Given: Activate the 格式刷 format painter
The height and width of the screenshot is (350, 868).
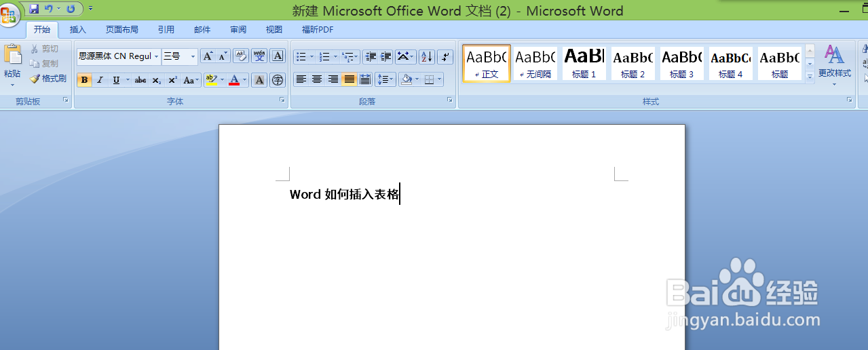Looking at the screenshot, I should 48,79.
